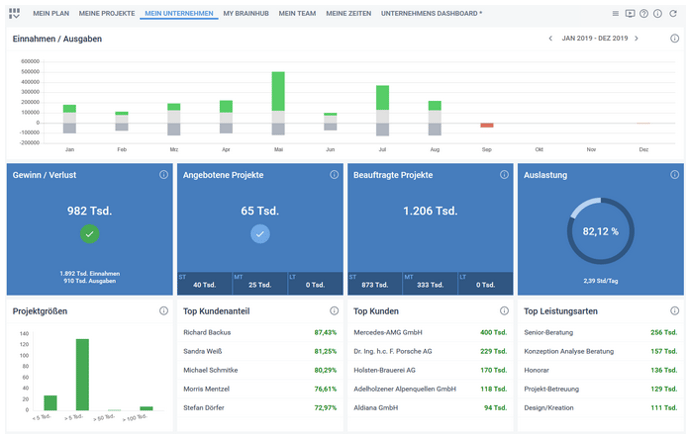
Task: Select Richard Backus in Top Kundenanteil
Action: click(208, 332)
